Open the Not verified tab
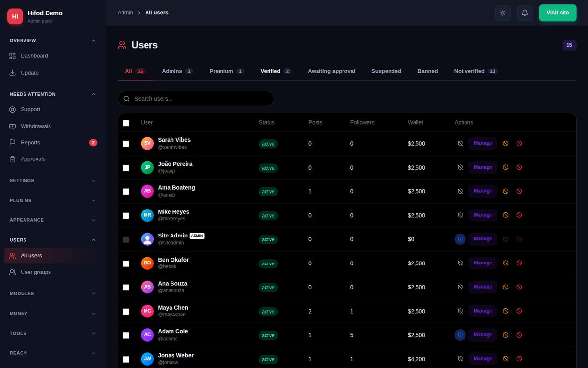 tap(476, 71)
